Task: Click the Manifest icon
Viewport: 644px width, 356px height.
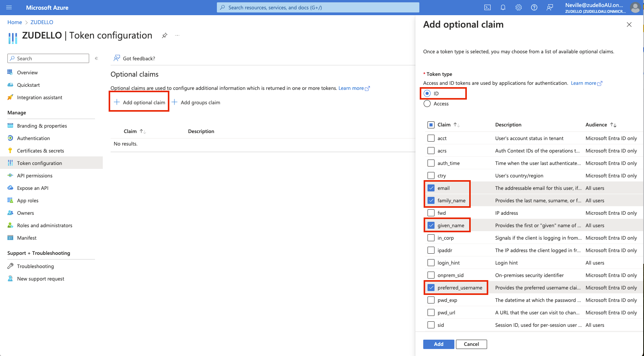Action: (x=10, y=238)
